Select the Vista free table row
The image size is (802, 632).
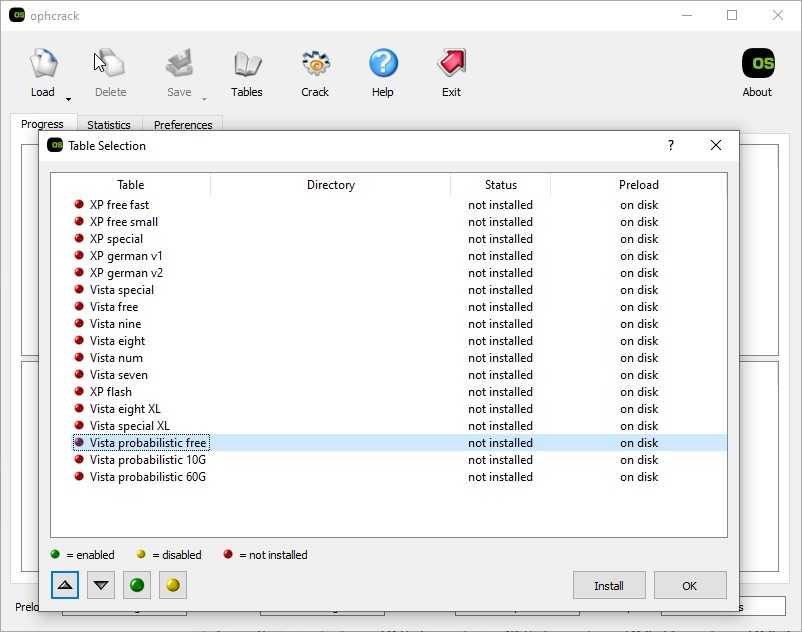click(x=114, y=307)
